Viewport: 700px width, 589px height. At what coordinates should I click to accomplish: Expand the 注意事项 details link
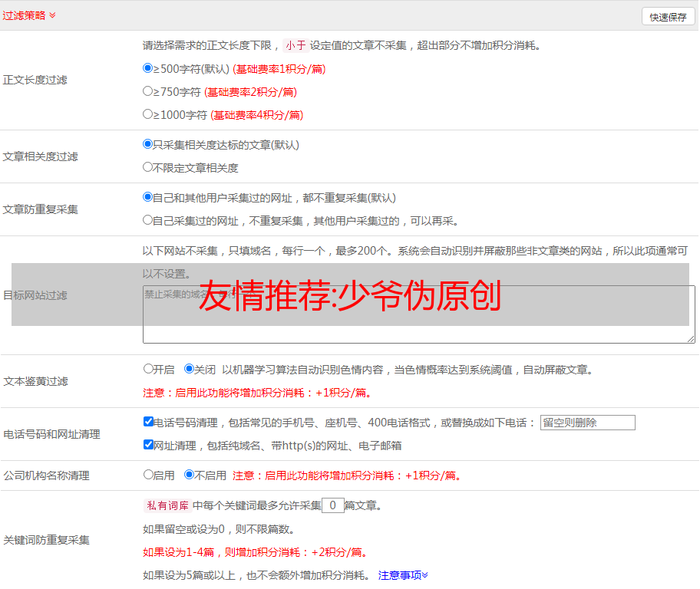403,575
